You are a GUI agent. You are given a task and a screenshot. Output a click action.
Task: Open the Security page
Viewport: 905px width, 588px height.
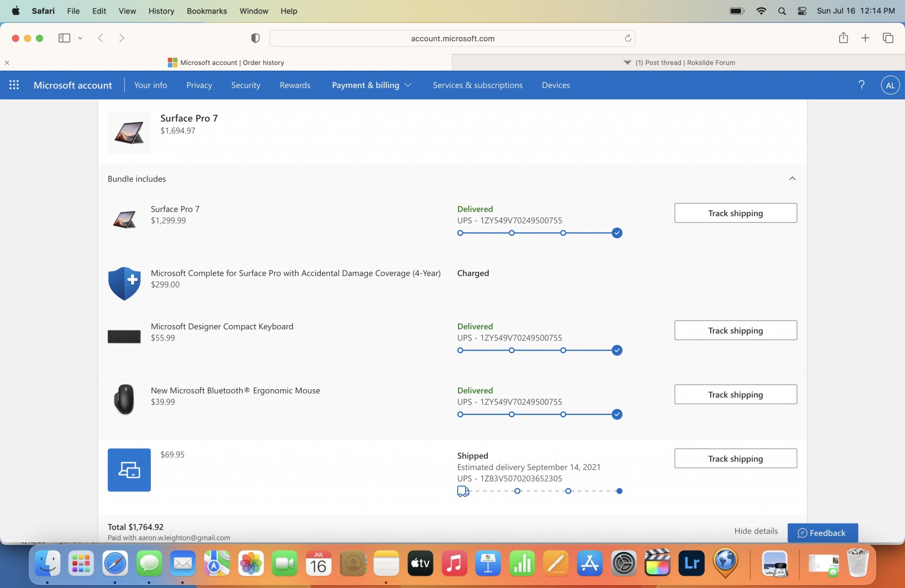click(246, 85)
